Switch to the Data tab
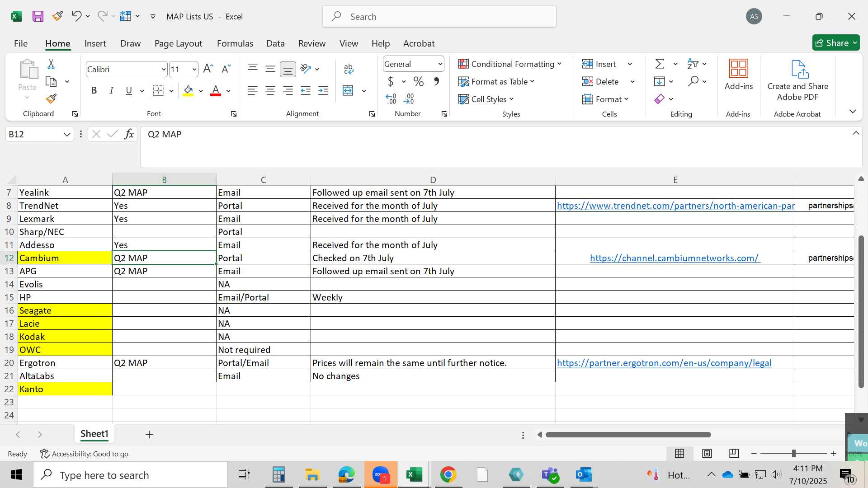 275,43
